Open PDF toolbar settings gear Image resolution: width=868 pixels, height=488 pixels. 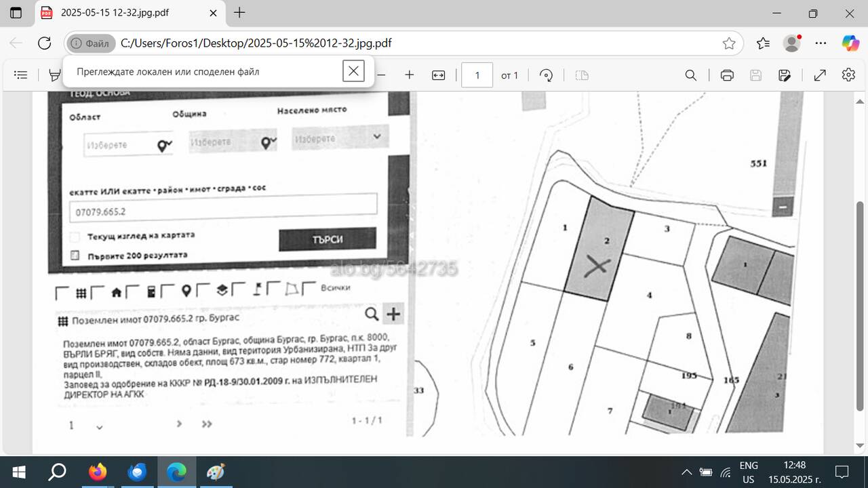848,75
